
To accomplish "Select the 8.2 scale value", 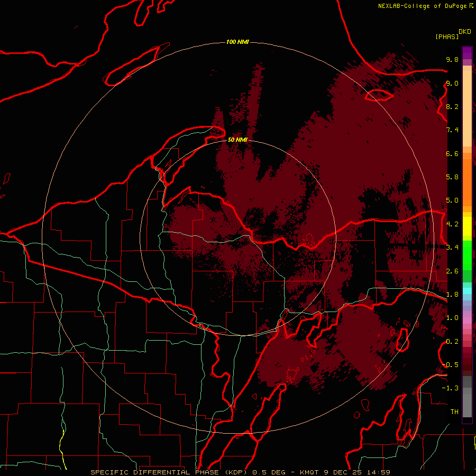I will 452,106.
